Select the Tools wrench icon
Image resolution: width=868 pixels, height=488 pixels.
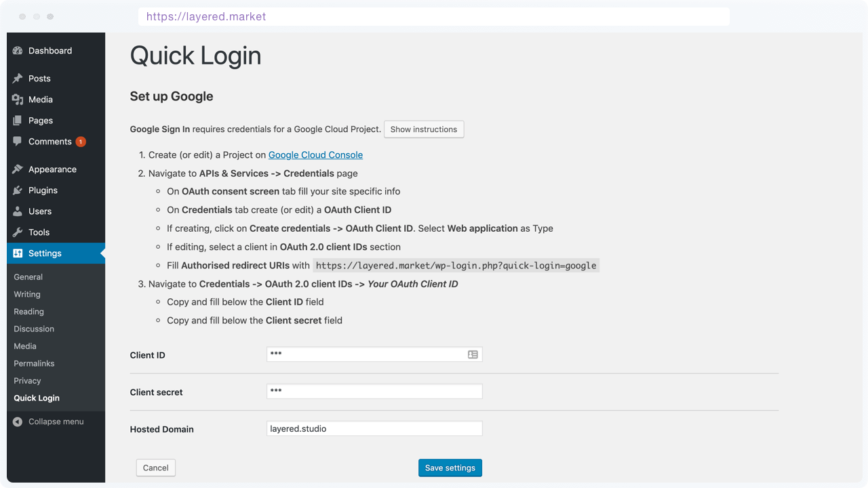click(x=17, y=232)
